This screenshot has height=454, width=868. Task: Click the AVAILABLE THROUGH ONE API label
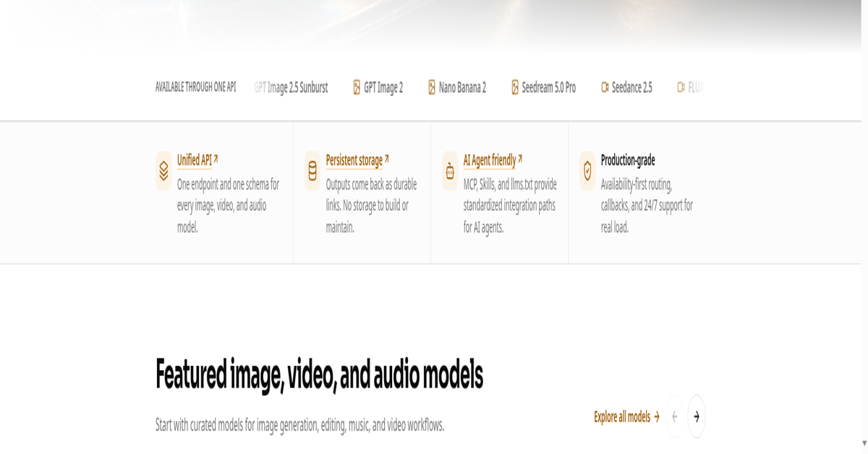click(195, 87)
